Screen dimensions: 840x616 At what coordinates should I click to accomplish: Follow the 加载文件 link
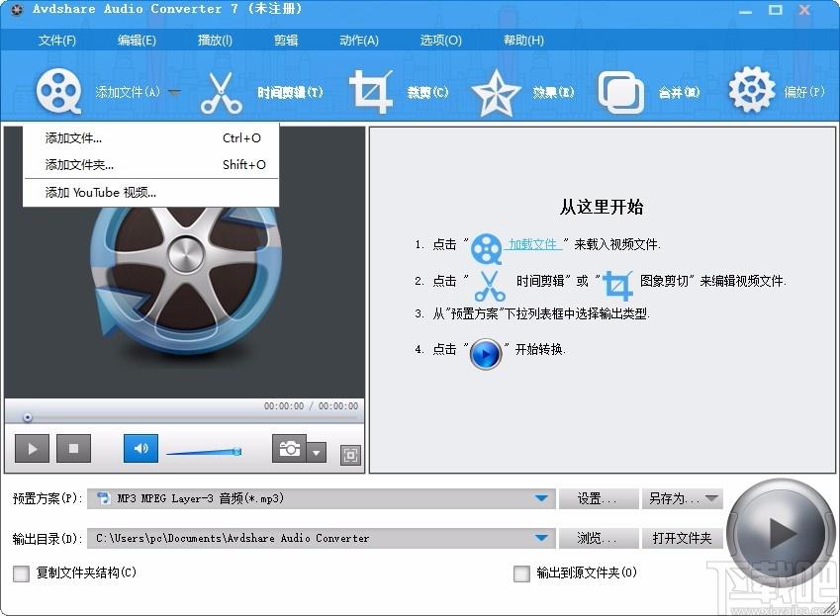click(533, 244)
